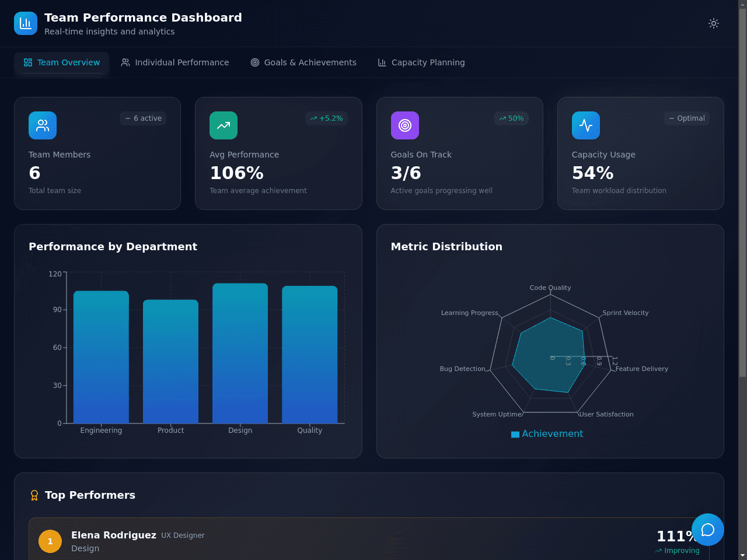Viewport: 747px width, 560px height.
Task: Click the 'Performance by Department' heading
Action: pos(113,247)
